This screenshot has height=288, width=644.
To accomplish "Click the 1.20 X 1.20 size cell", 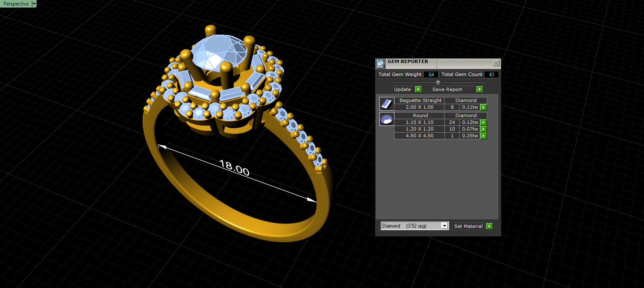I will 419,129.
